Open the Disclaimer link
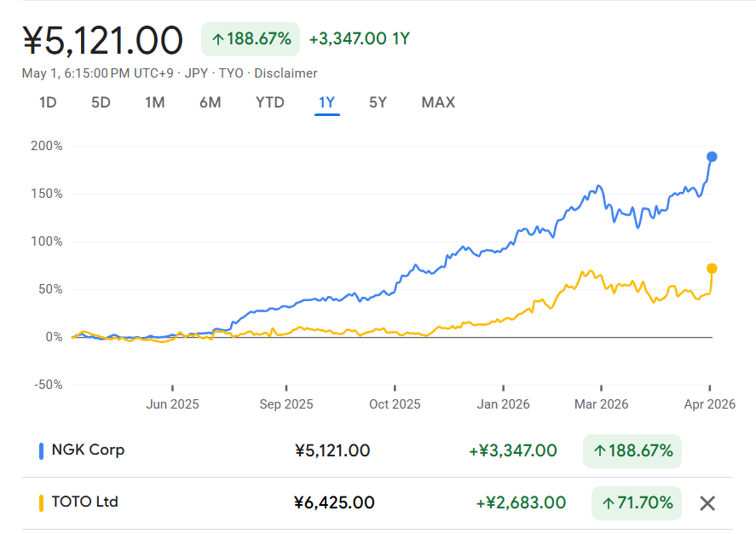 tap(286, 73)
